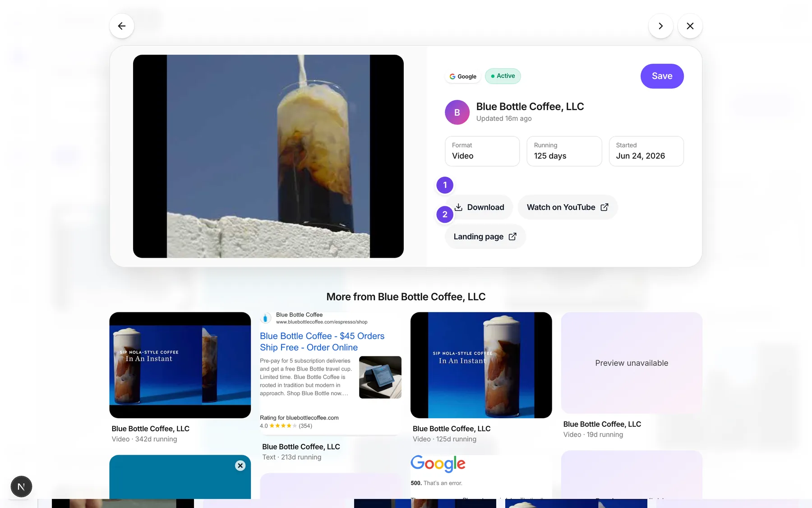Screen dimensions: 812x508
Task: Click the 'More from Blue Bottle Coffee, LLC' heading
Action: point(406,297)
